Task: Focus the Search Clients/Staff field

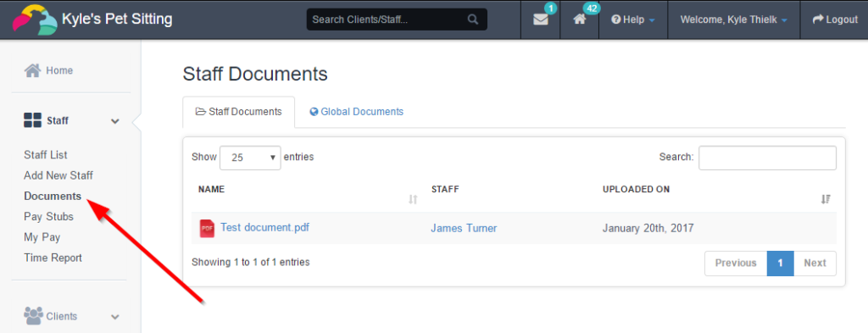Action: (397, 19)
